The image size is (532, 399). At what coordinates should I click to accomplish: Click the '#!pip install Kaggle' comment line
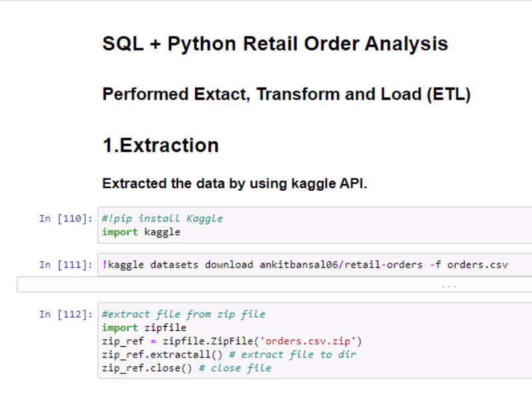click(x=162, y=218)
